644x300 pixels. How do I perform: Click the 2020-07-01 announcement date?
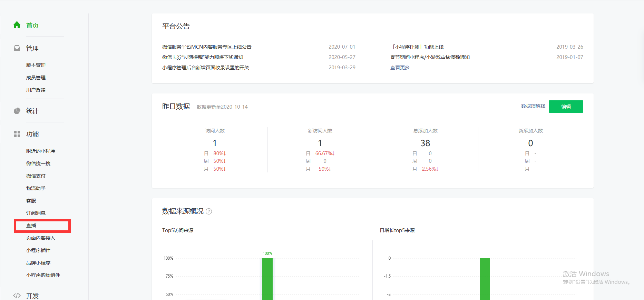tap(342, 47)
